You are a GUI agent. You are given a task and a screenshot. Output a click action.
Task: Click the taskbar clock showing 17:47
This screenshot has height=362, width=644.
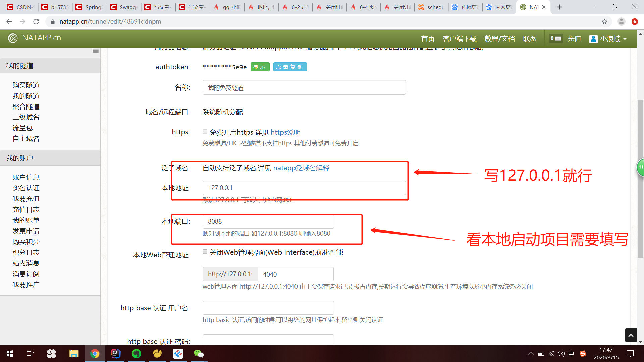click(x=606, y=354)
